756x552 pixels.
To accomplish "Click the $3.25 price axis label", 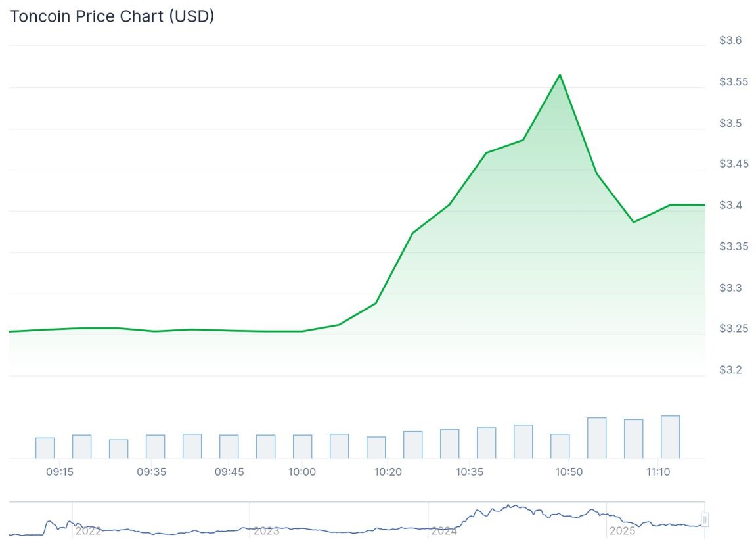I will [733, 329].
